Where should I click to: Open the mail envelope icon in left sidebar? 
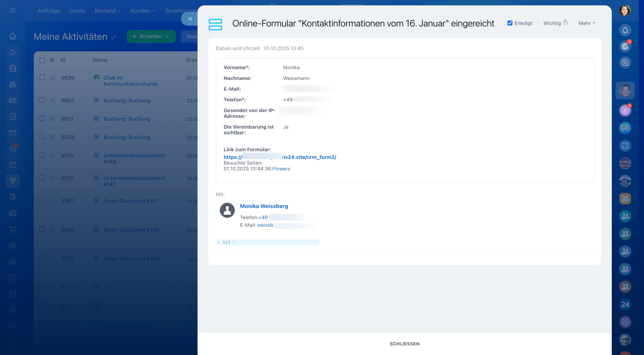13,133
